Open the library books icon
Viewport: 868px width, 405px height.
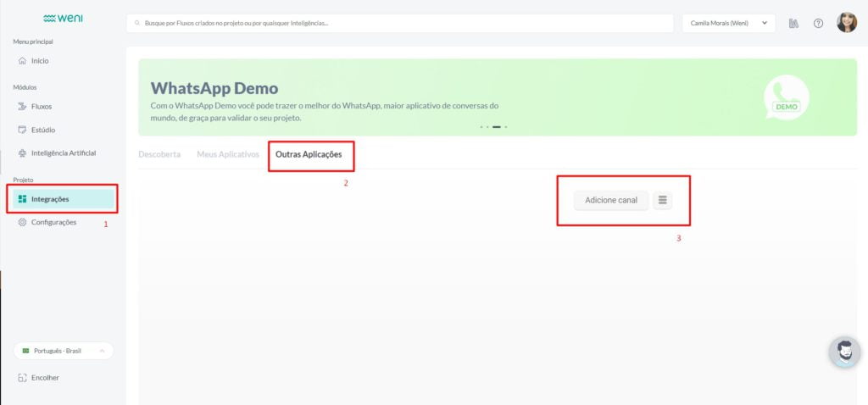793,23
